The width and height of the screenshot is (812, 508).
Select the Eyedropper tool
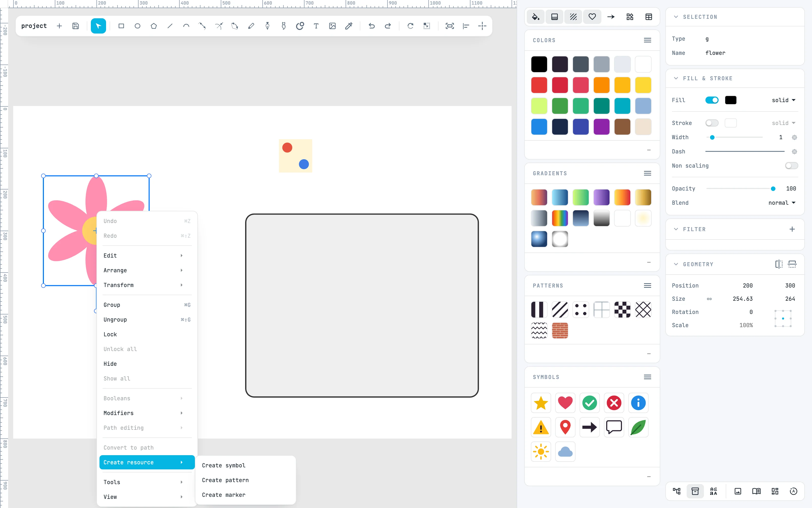point(349,26)
